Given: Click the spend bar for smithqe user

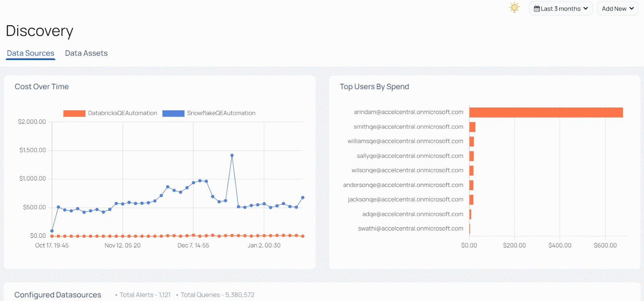Looking at the screenshot, I should click(x=472, y=127).
